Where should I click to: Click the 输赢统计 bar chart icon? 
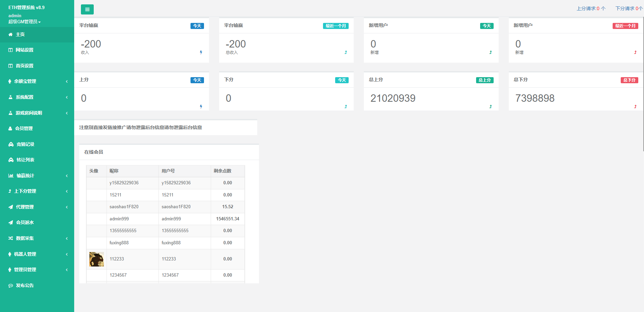click(11, 176)
